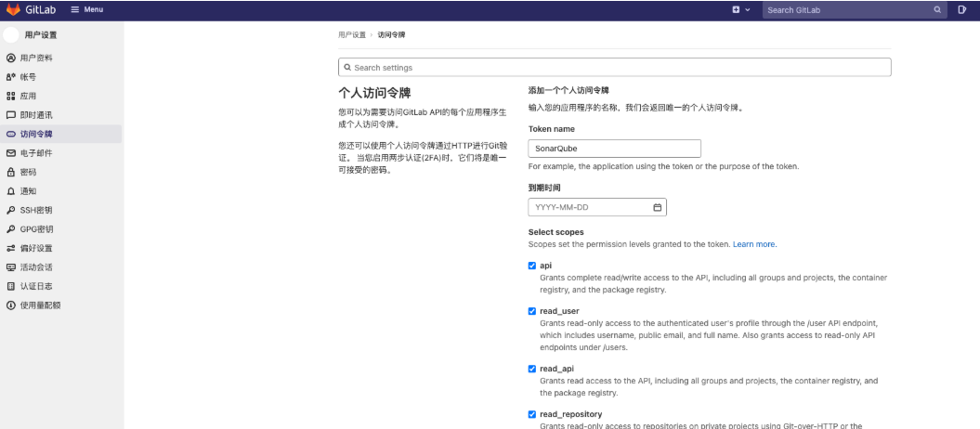Click 访问令牌 breadcrumb text

[391, 35]
